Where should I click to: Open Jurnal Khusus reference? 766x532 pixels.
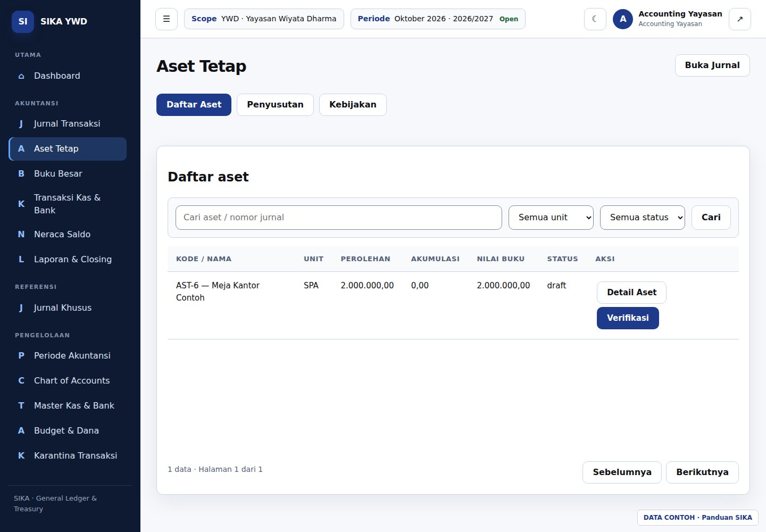coord(68,307)
